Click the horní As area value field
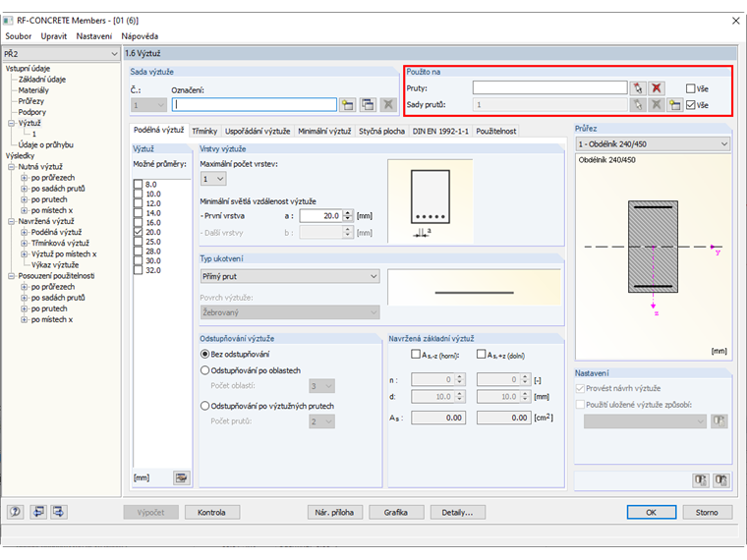The width and height of the screenshot is (747, 560). click(x=438, y=418)
